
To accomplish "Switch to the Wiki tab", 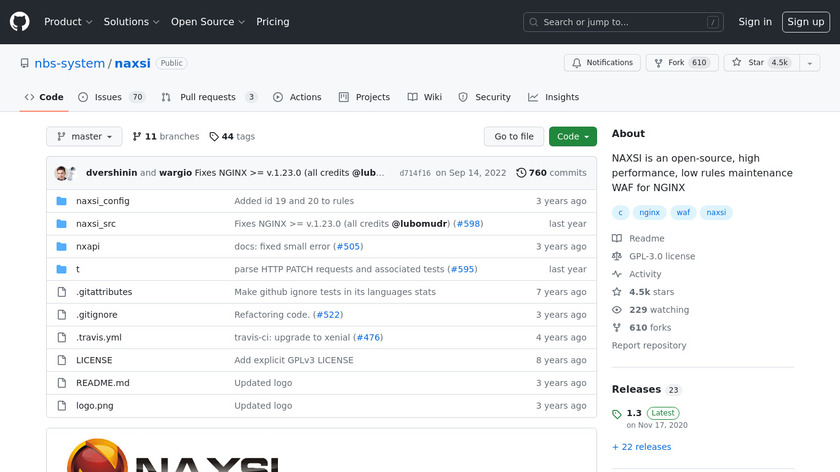I will click(425, 97).
